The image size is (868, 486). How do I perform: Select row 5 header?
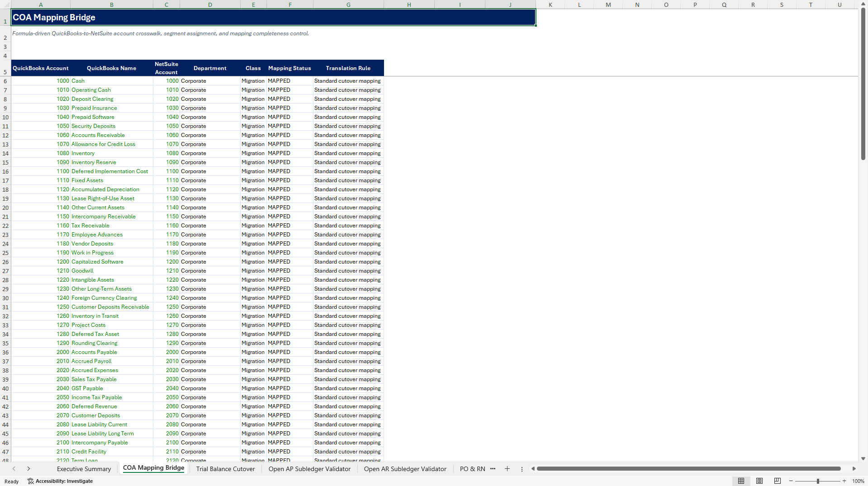[5, 68]
